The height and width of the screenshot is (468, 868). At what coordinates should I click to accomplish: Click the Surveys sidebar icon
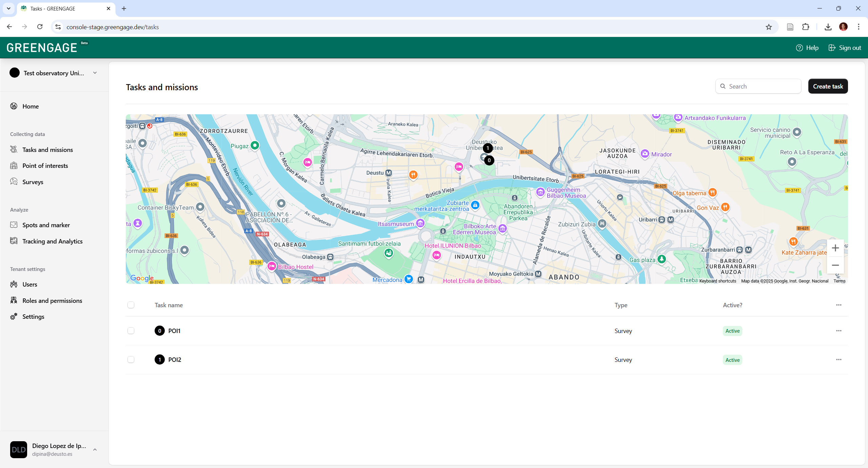point(14,182)
